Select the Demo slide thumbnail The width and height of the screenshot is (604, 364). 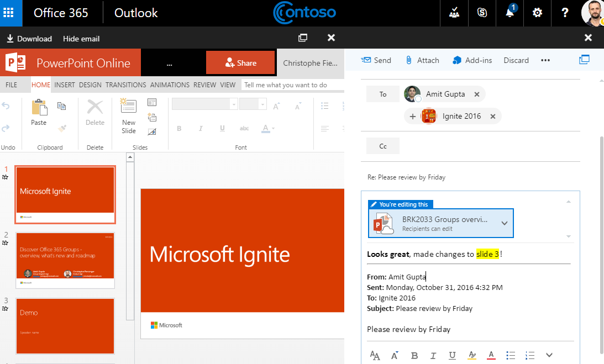pyautogui.click(x=65, y=326)
